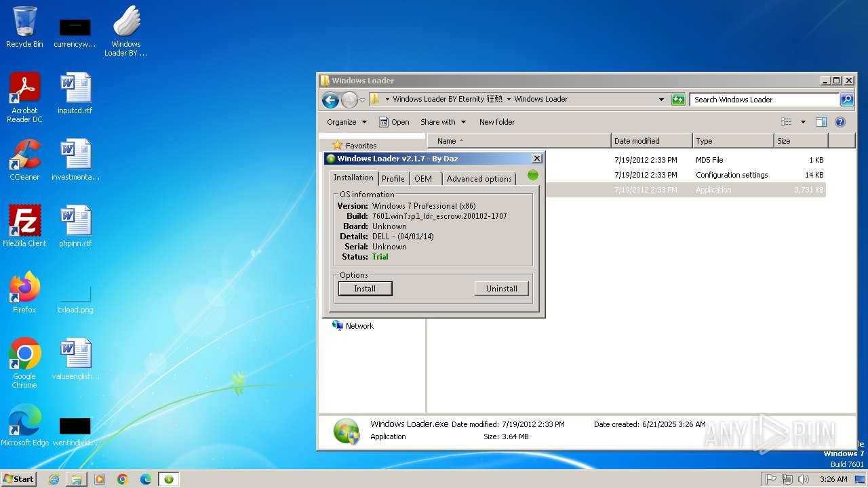Click the taskbar clock showing 3:26 AM

pyautogui.click(x=833, y=479)
